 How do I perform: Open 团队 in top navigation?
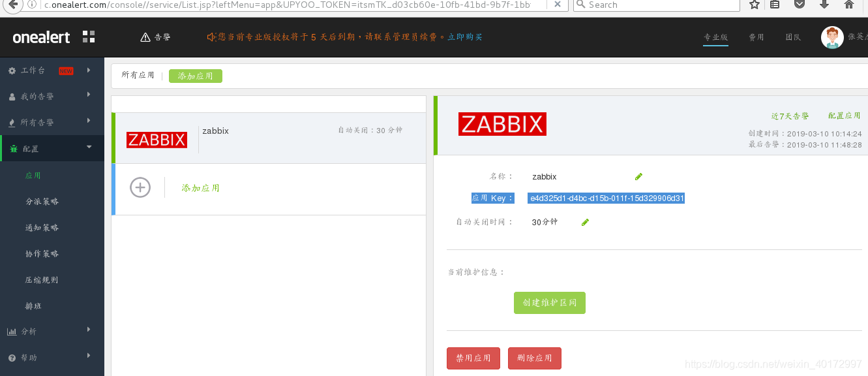793,37
